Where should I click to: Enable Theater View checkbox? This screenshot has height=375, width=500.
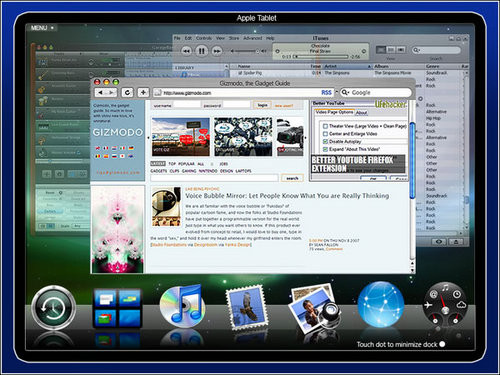[325, 126]
